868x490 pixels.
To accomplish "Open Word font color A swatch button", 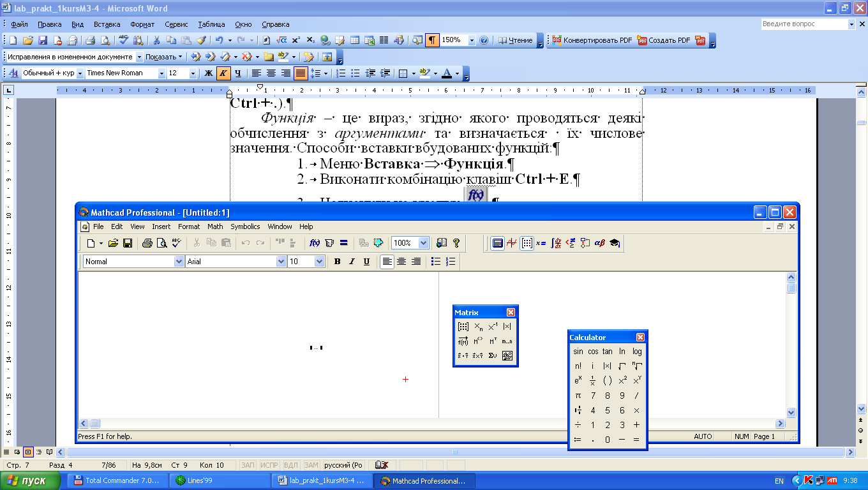I will click(x=447, y=73).
